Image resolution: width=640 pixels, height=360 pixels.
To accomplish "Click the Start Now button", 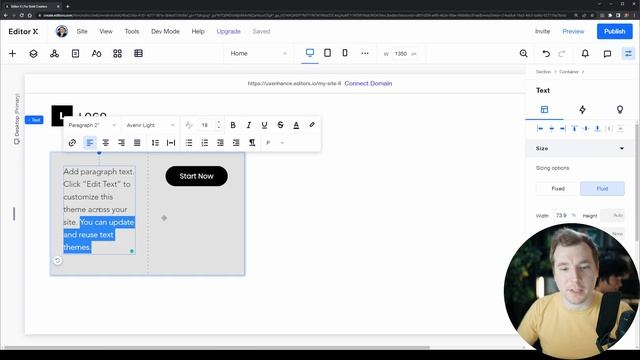I will [x=196, y=176].
